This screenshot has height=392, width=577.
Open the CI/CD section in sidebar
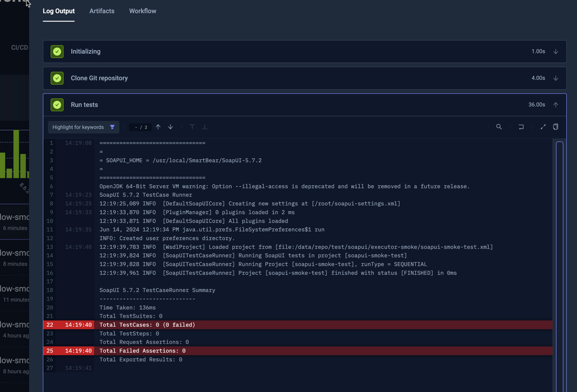point(19,47)
